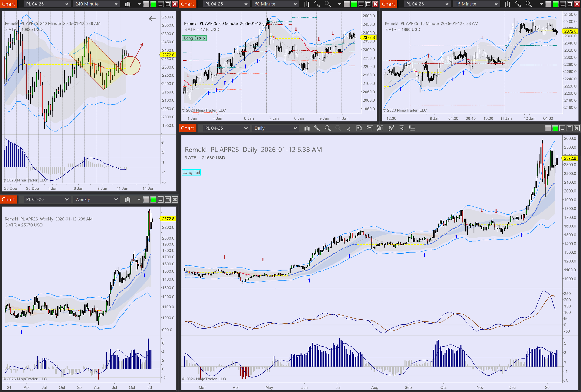Open the Daily interval dropdown
Screen dimensions: 581x392
275,128
